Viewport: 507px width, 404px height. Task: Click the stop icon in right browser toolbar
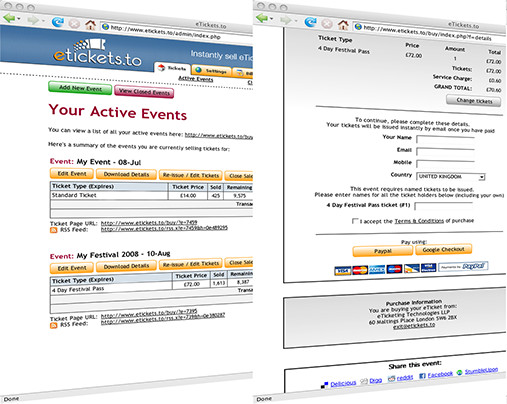coord(327,23)
